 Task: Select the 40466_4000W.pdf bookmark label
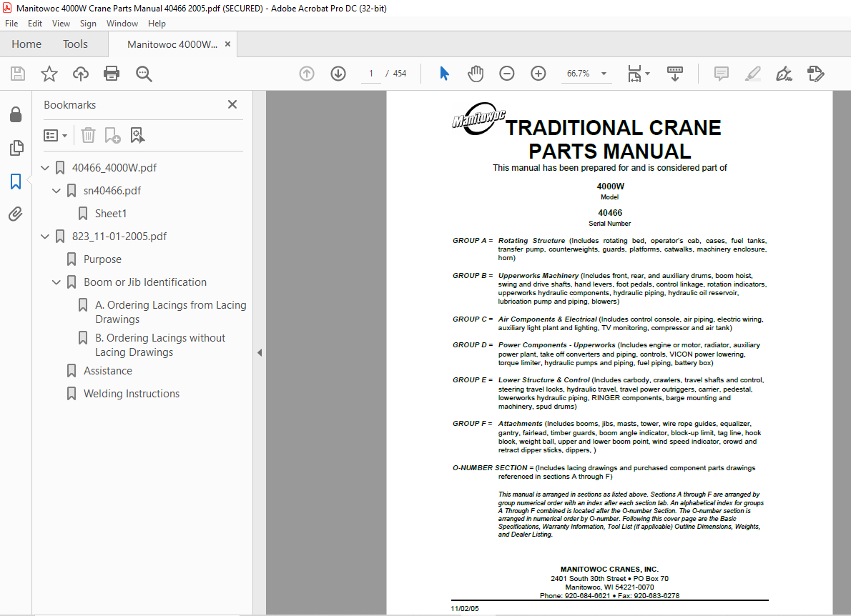tap(114, 168)
